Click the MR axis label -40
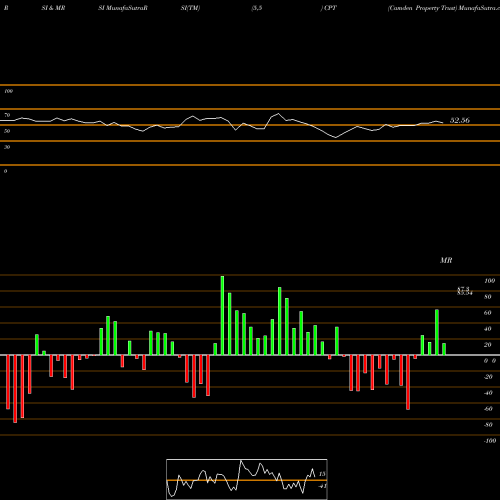This screenshot has height=500, width=500. click(x=488, y=393)
